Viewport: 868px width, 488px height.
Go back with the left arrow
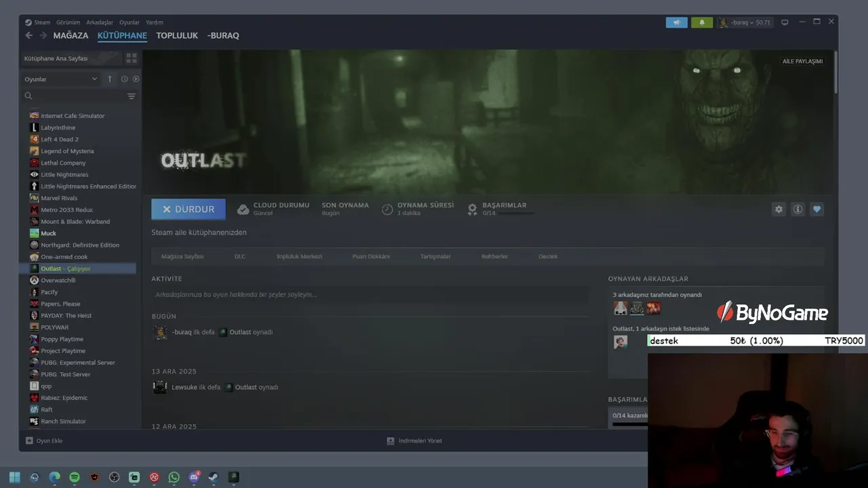28,35
